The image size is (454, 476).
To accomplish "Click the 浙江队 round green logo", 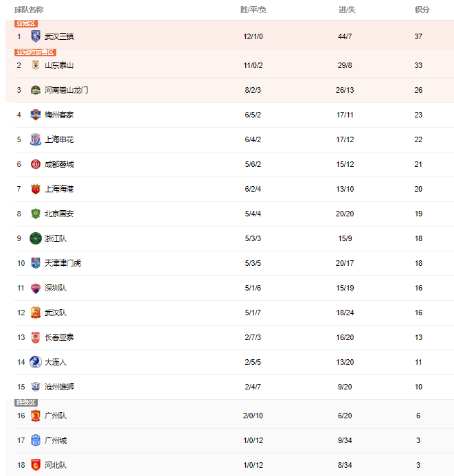I will [x=36, y=238].
